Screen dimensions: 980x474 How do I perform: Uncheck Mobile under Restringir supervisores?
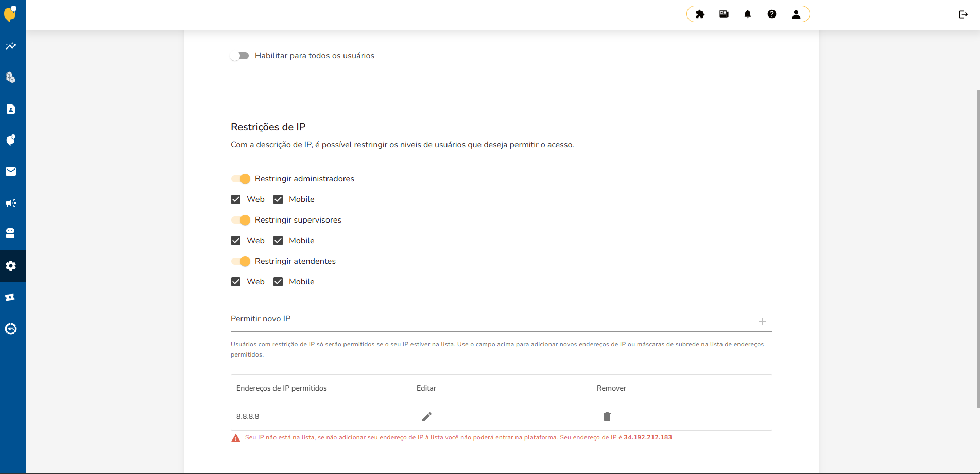(278, 241)
